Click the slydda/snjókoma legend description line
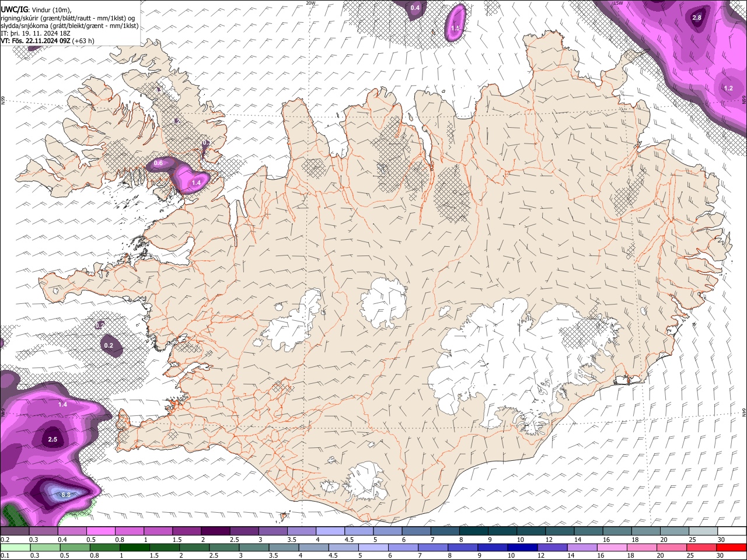Image resolution: width=747 pixels, height=560 pixels. coord(69,26)
